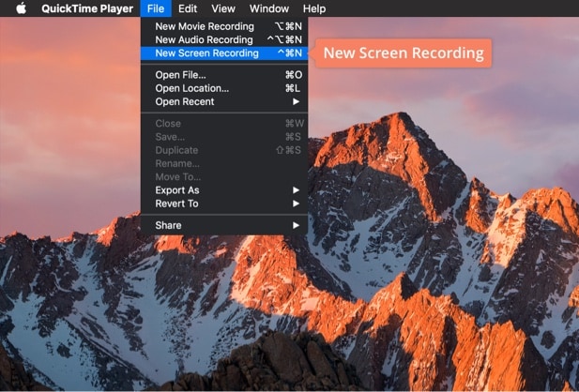
Task: Expand the Share submenu
Action: [224, 225]
